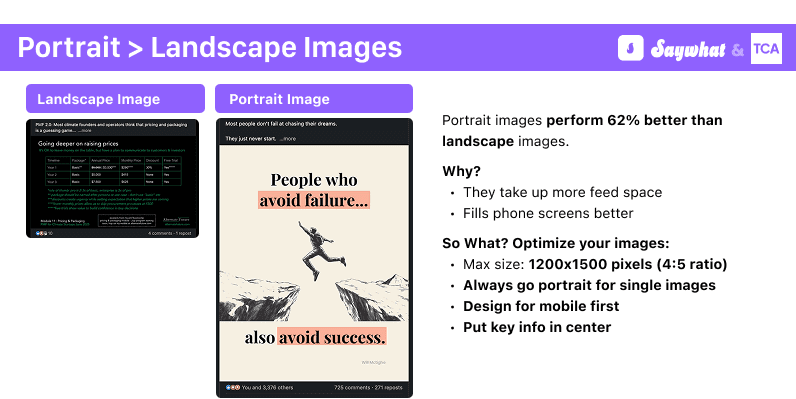Click 'perform 62% better than' bold text
This screenshot has width=796, height=399.
click(x=634, y=120)
